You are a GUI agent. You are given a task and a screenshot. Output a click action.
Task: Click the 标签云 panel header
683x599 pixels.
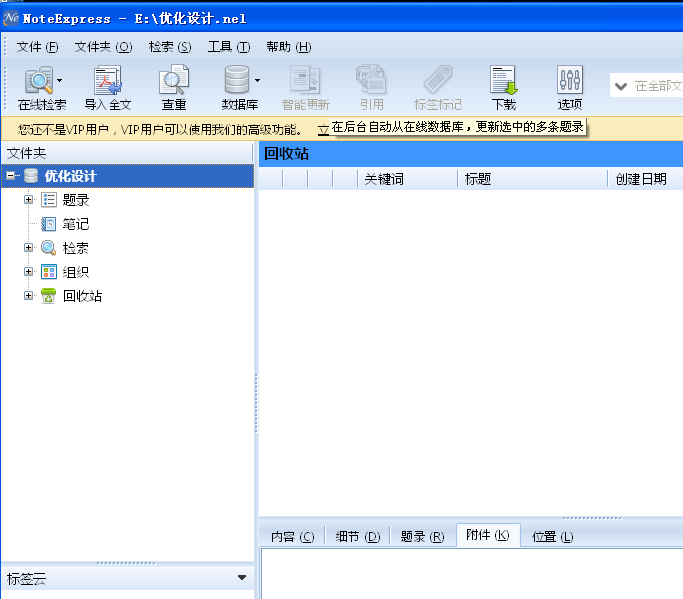(128, 579)
